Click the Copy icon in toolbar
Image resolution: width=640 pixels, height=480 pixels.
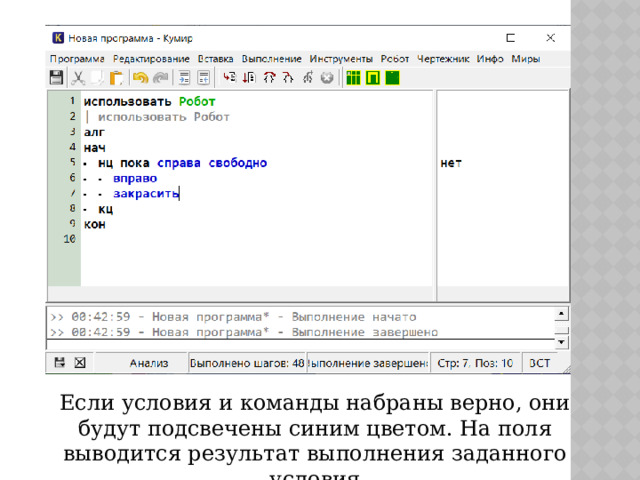97,78
